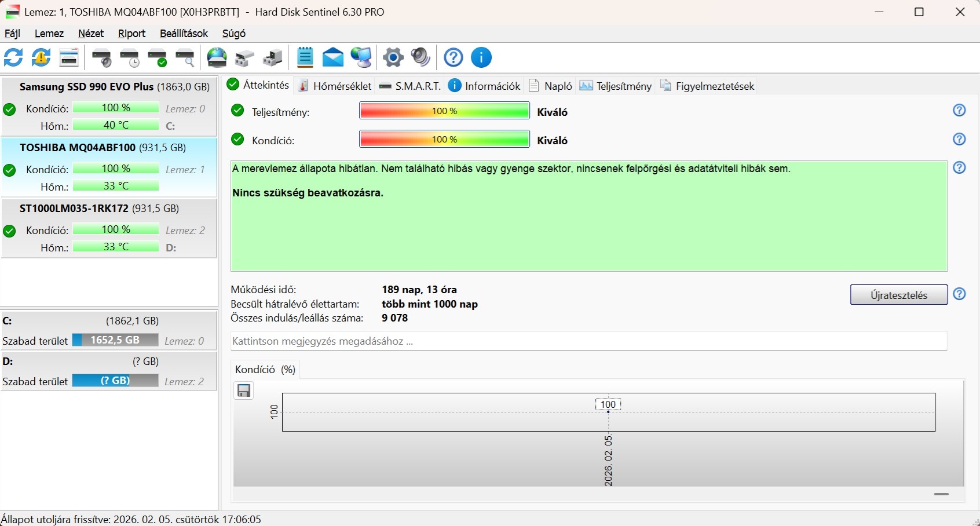Click the globe over disk toolbar icon

[x=217, y=57]
